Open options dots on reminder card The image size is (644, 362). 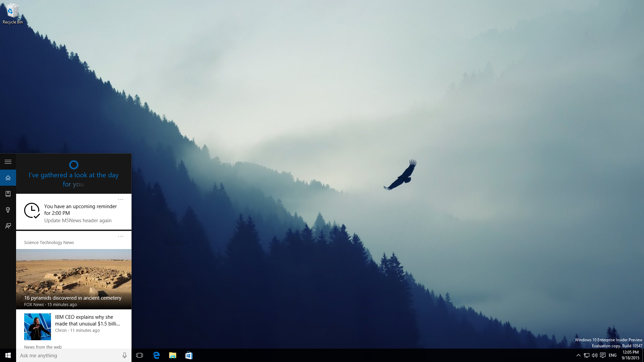click(121, 199)
